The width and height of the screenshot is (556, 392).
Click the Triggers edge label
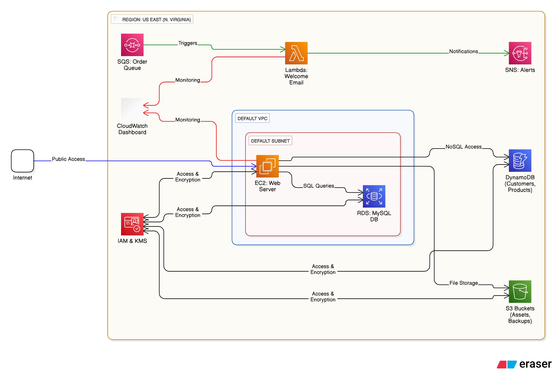pyautogui.click(x=188, y=43)
